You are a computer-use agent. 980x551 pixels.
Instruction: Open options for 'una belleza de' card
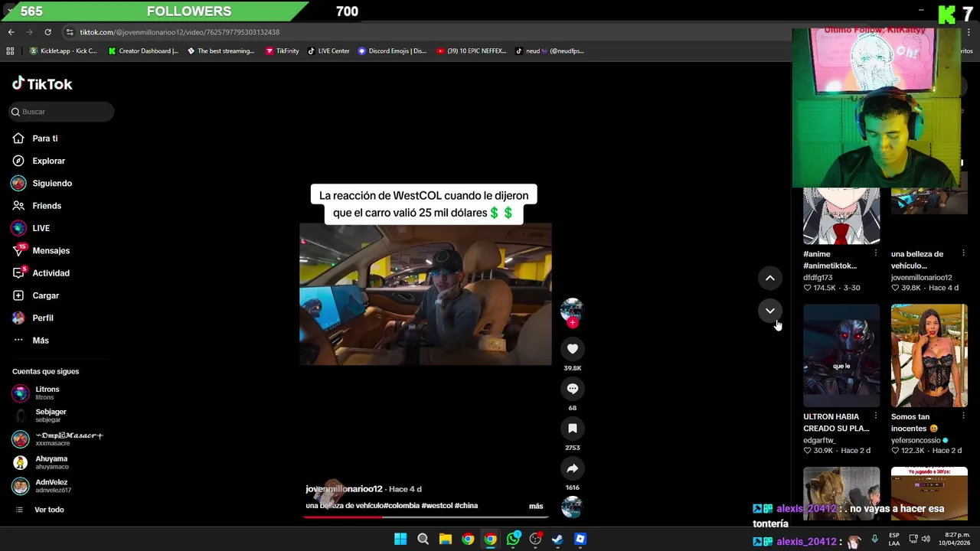pos(964,253)
